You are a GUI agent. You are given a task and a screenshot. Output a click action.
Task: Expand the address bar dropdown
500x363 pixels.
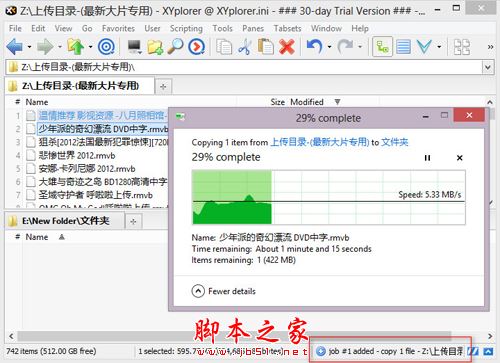click(487, 67)
